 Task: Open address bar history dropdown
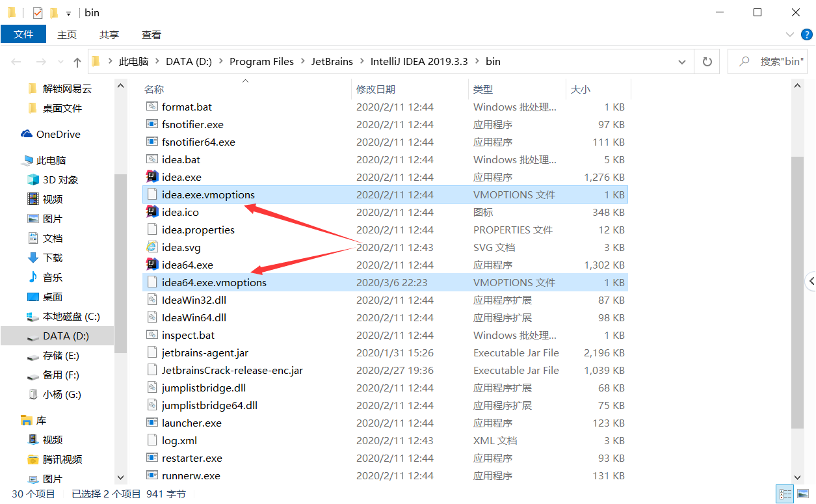click(682, 62)
